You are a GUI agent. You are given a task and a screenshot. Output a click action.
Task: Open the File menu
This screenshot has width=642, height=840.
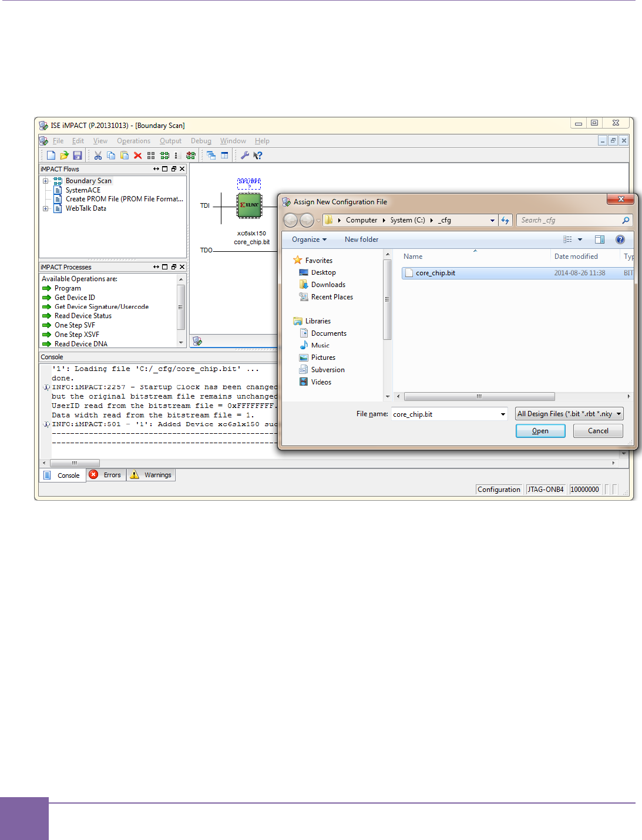coord(58,141)
